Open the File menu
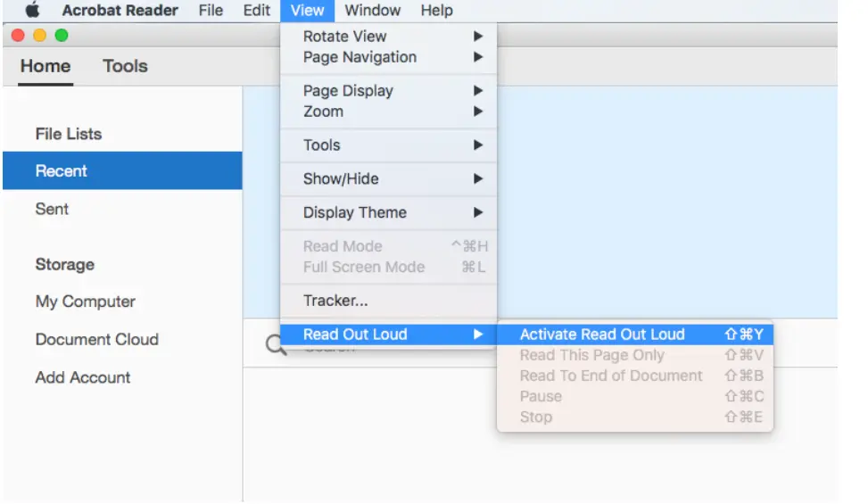Screen dimensions: 868x504 (211, 10)
